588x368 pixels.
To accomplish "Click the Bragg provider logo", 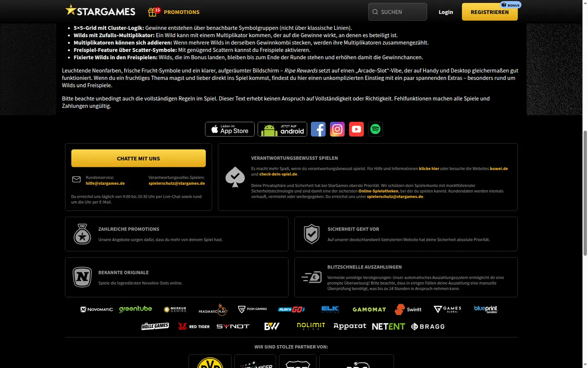I will click(428, 326).
